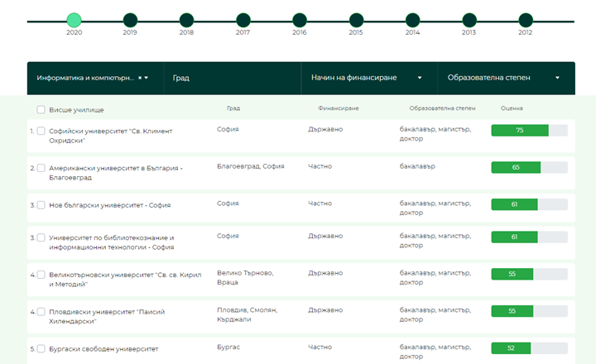Toggle the Висше училище select-all checkbox
Screen dimensions: 596x364
[x=41, y=109]
